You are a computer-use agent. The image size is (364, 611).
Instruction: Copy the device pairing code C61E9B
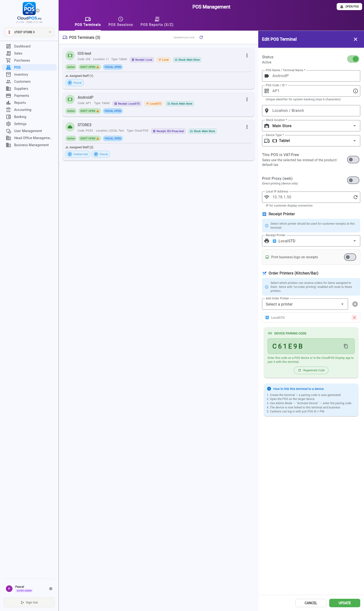[346, 346]
